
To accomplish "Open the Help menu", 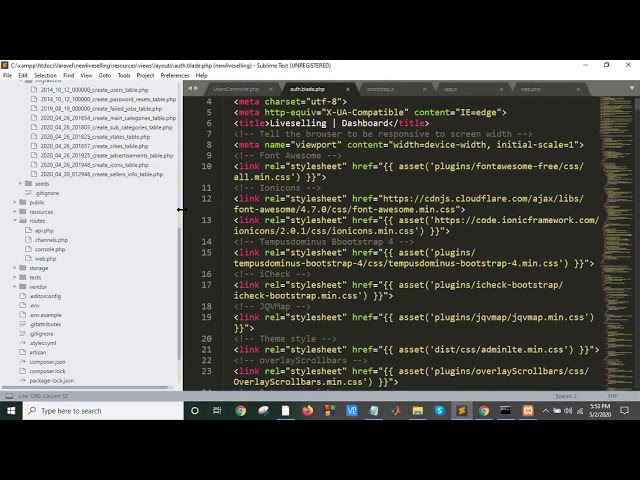I will [x=202, y=76].
